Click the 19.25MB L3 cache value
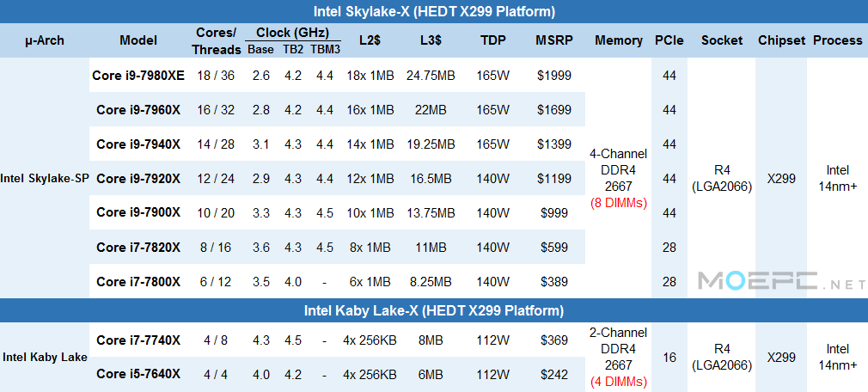Screen dimensions: 868x392 click(430, 144)
